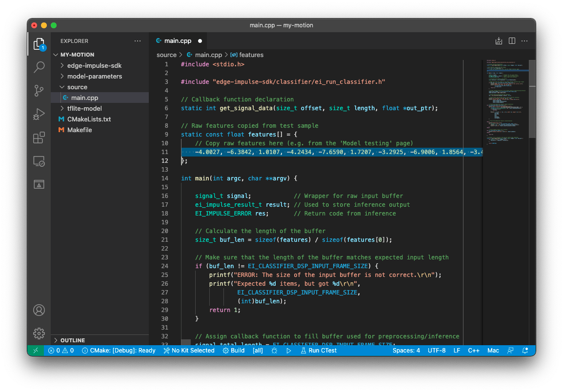Viewport: 563px width, 392px height.
Task: Open the remote window green status button
Action: pos(36,351)
